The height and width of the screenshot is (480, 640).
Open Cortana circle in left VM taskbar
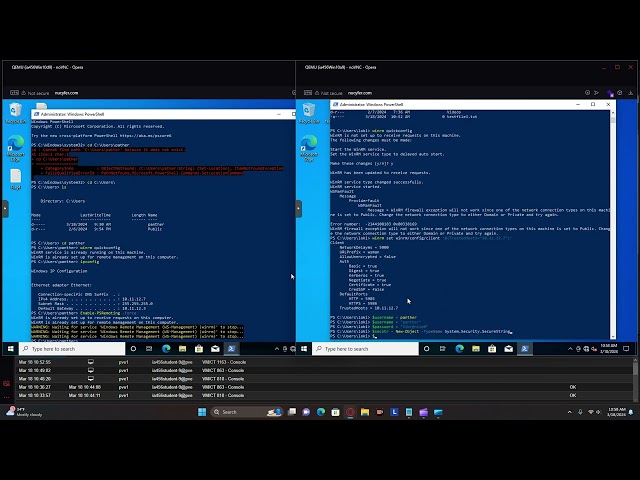click(x=133, y=349)
